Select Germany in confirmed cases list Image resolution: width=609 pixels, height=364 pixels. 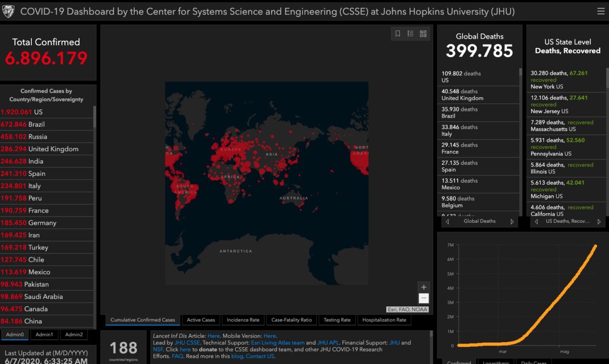[x=47, y=223]
